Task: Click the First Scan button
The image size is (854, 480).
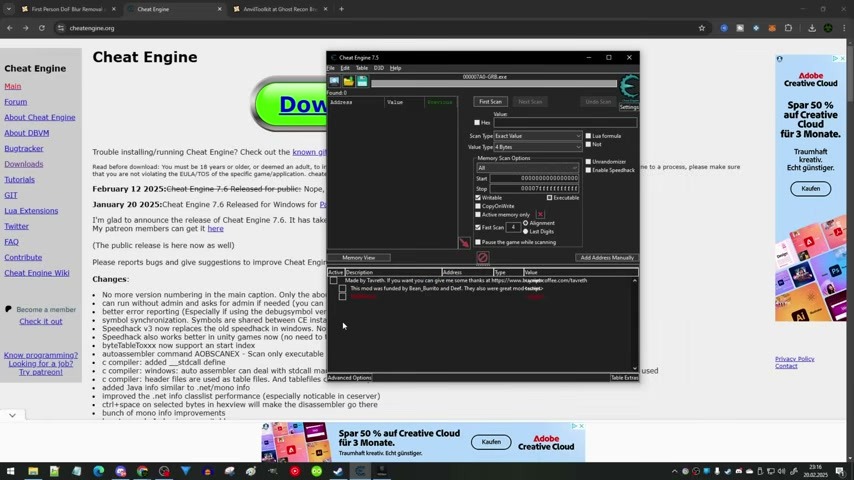Action: pos(490,102)
